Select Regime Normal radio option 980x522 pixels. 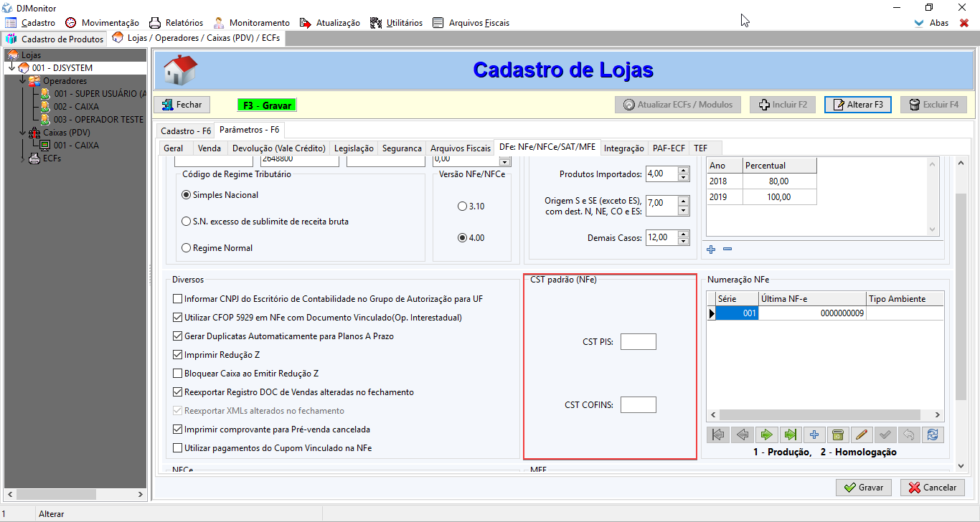187,248
